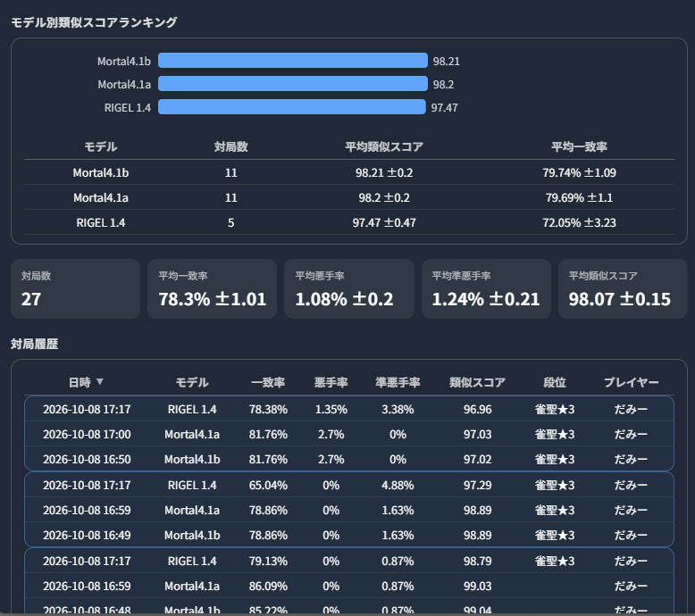The width and height of the screenshot is (695, 616).
Task: Click the 対局数 27 summary card
Action: coord(75,288)
